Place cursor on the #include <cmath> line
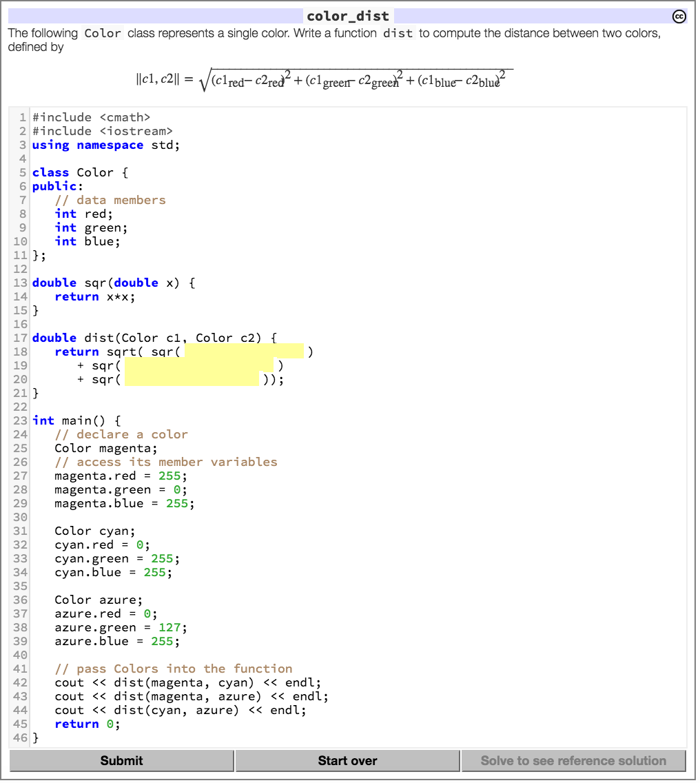Screen dimensions: 700x783 [x=92, y=117]
